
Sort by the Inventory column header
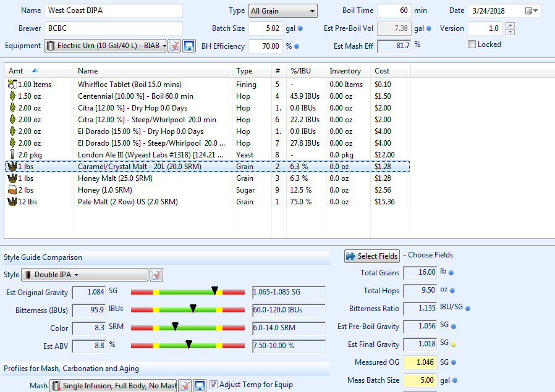click(x=348, y=71)
